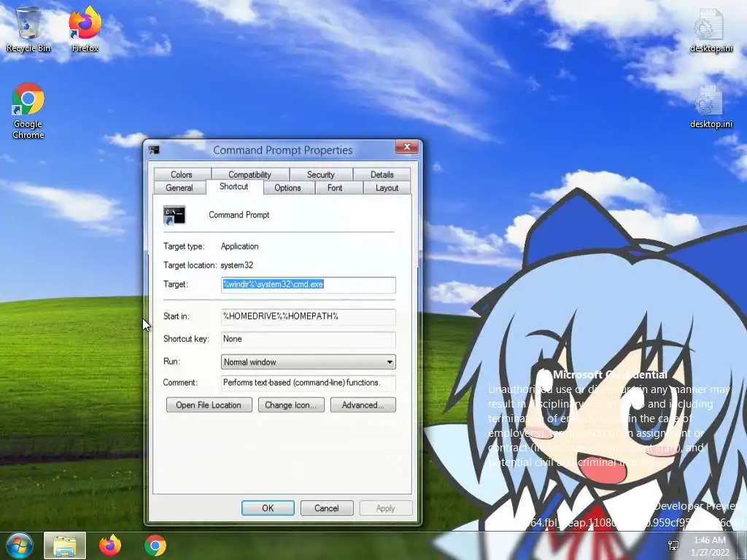Click the Target path field

[x=309, y=285]
